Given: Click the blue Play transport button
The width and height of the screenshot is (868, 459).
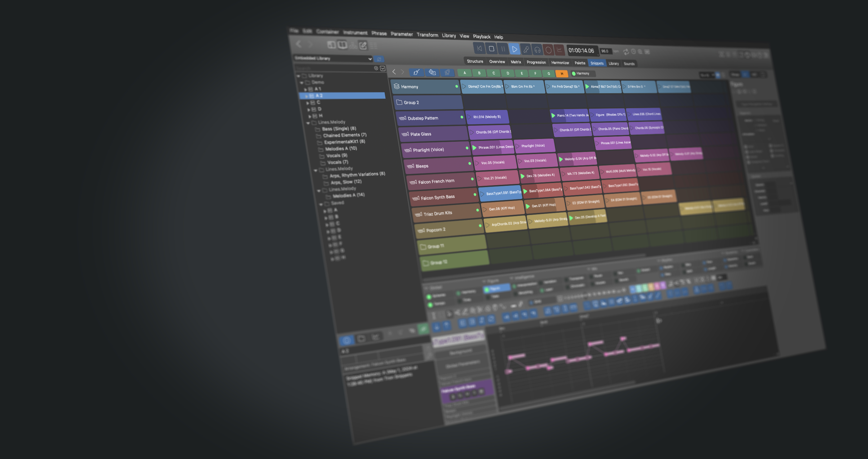Looking at the screenshot, I should click(514, 49).
